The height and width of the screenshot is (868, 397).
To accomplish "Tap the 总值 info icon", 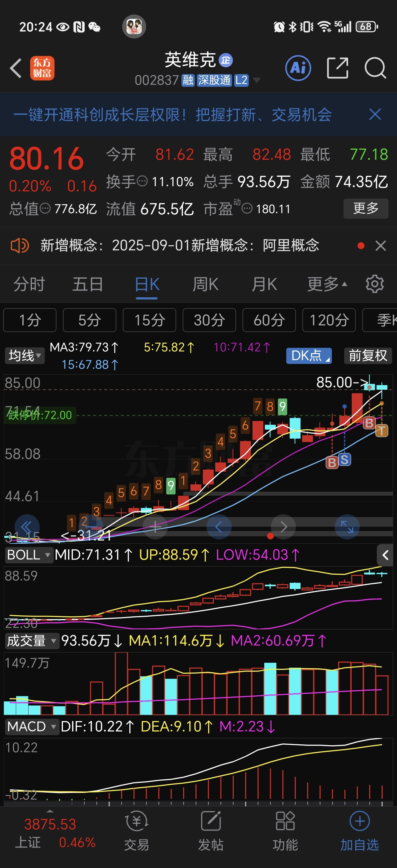I will point(45,209).
